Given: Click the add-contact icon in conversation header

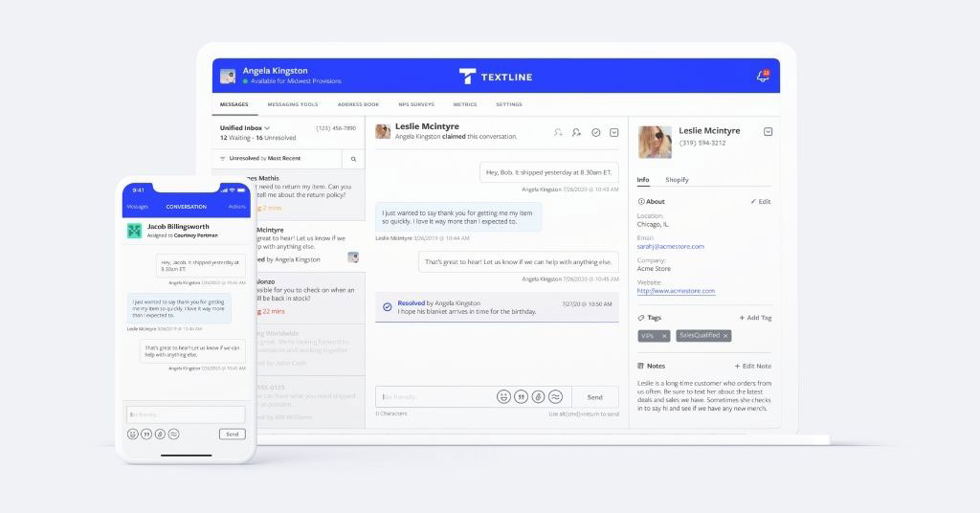Looking at the screenshot, I should pos(558,132).
